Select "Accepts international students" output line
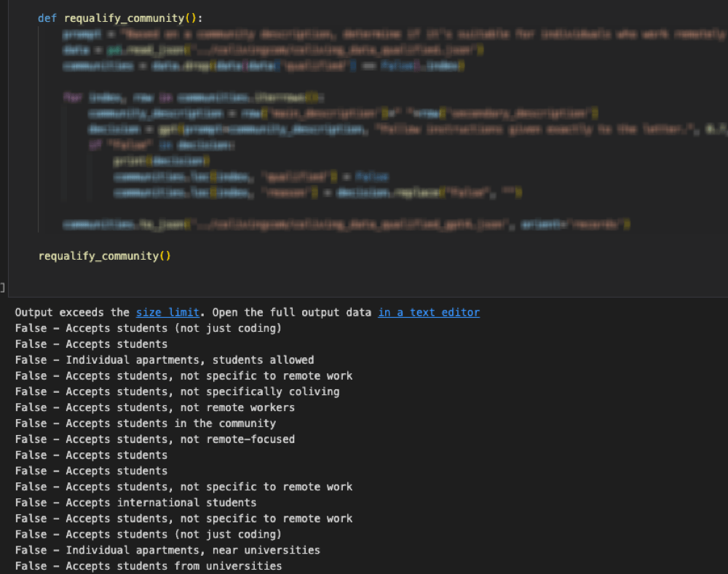Viewport: 728px width, 574px height. [135, 503]
